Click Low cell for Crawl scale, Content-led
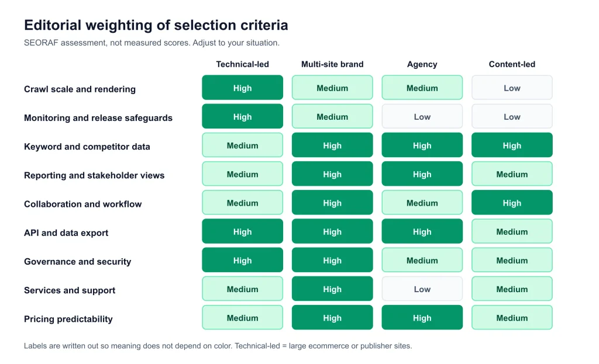 (x=511, y=88)
